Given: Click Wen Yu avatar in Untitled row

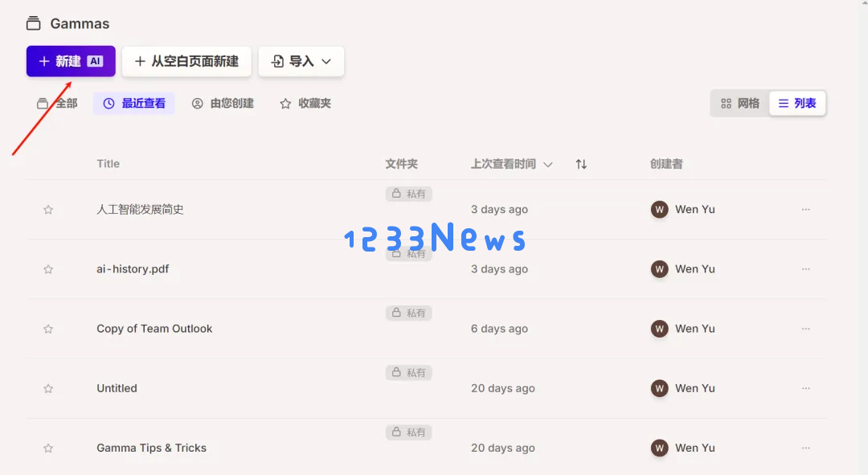Looking at the screenshot, I should tap(659, 389).
